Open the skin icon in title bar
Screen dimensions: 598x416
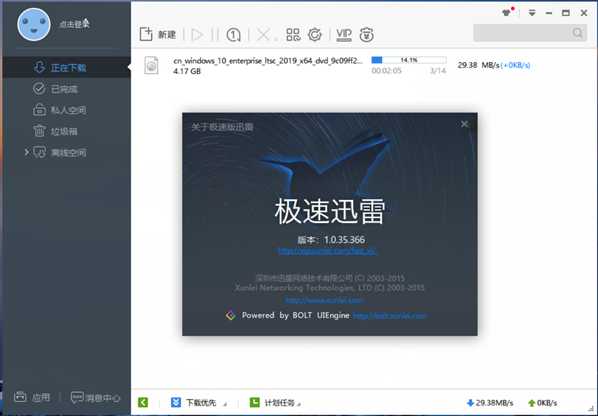pos(507,12)
